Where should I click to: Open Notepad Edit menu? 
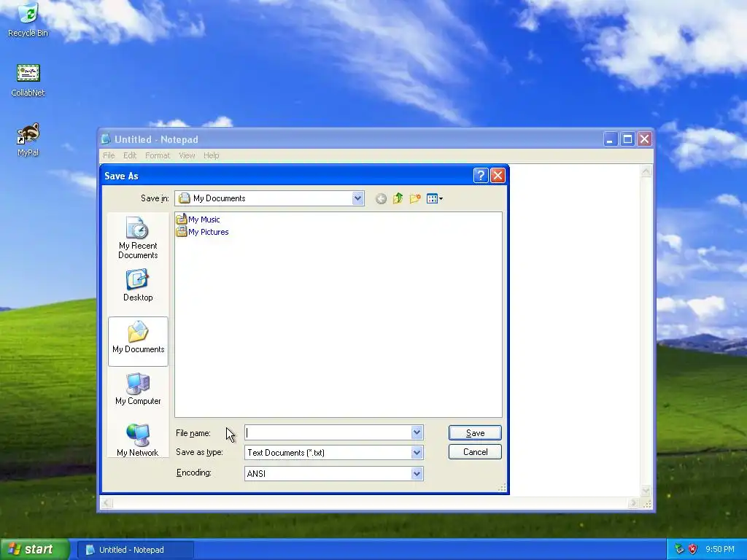coord(130,155)
